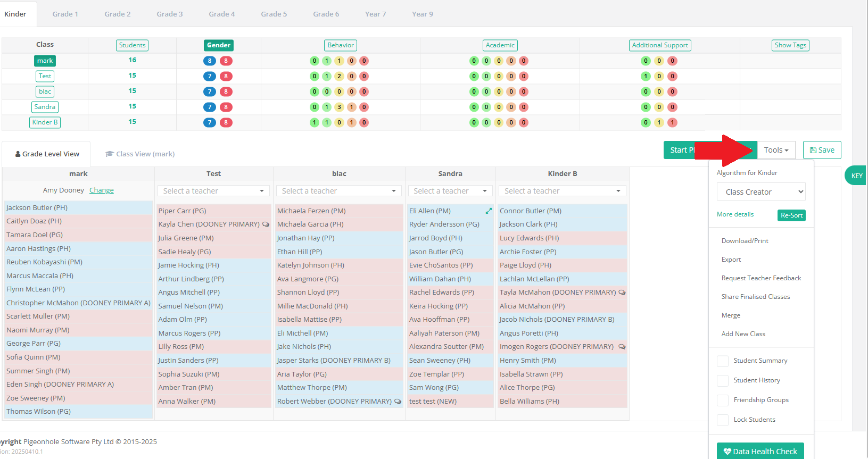This screenshot has height=459, width=868.
Task: Enable the Student Summary checkbox
Action: click(x=723, y=361)
